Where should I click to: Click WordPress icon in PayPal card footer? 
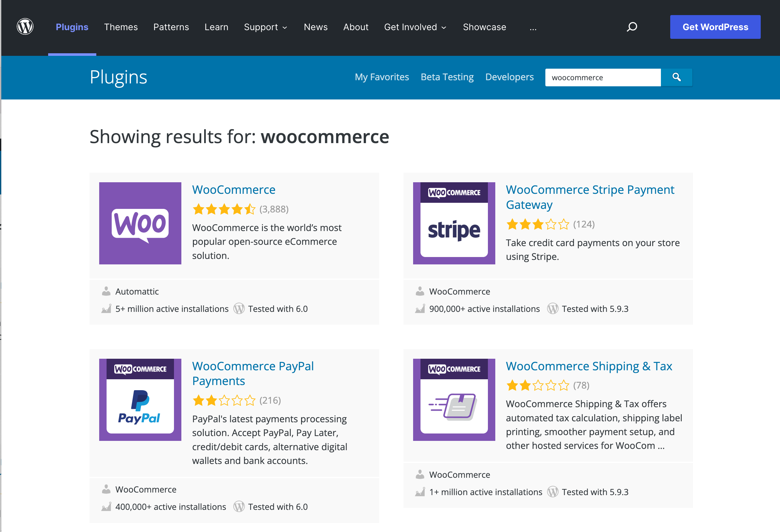(238, 507)
